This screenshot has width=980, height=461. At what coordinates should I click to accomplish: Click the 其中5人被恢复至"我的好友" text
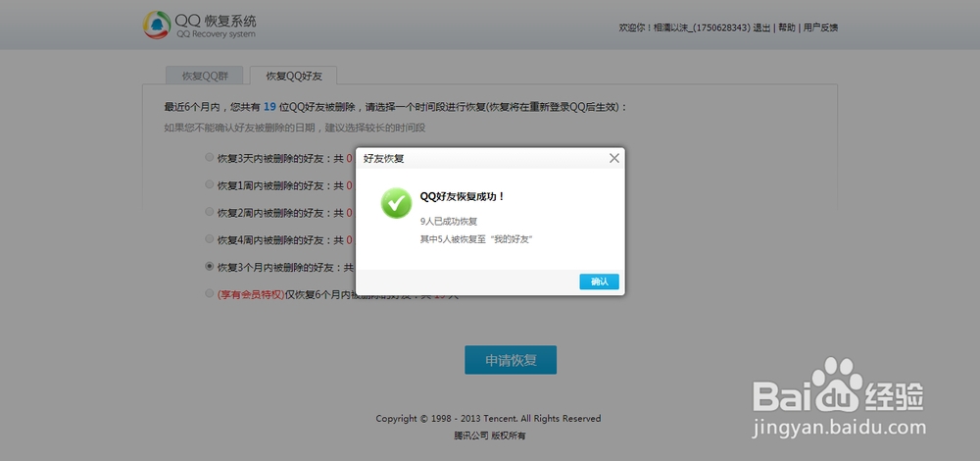tap(475, 239)
